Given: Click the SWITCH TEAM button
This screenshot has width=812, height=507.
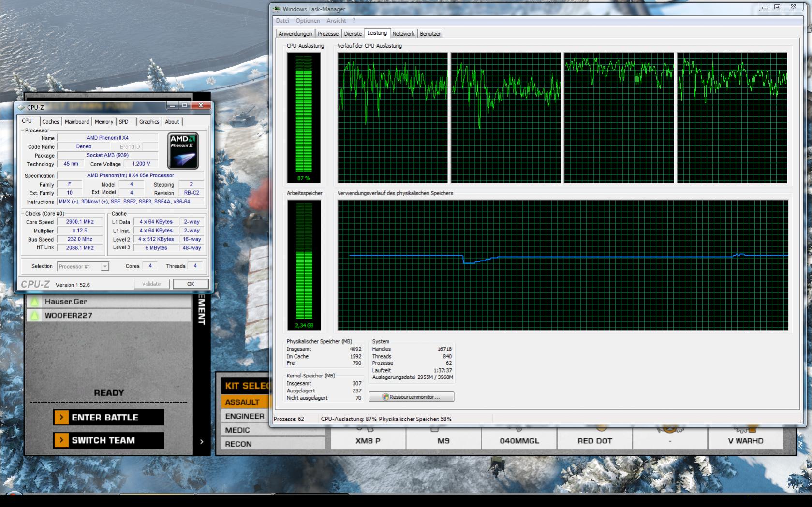Looking at the screenshot, I should pyautogui.click(x=109, y=440).
